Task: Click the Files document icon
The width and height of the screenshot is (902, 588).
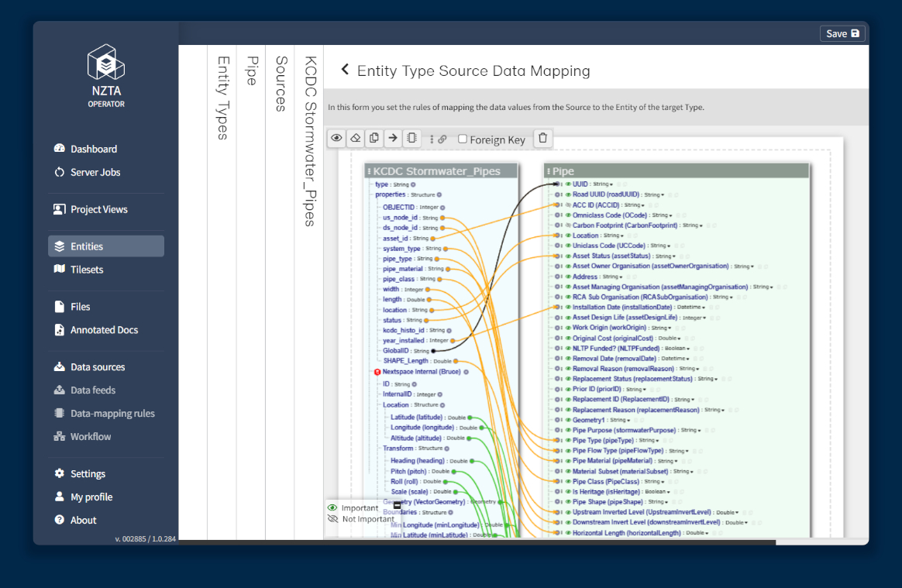Action: point(59,306)
